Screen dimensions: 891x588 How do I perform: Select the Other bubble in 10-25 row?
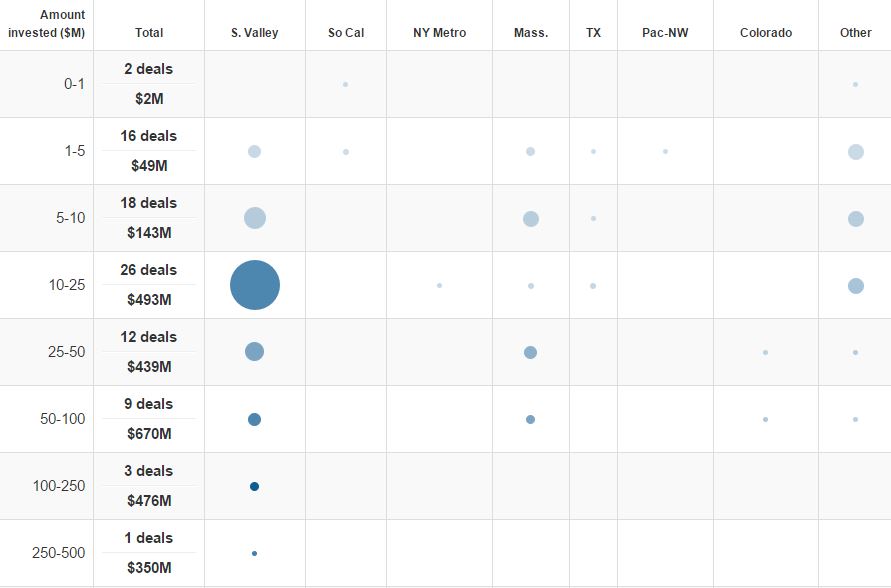coord(856,286)
